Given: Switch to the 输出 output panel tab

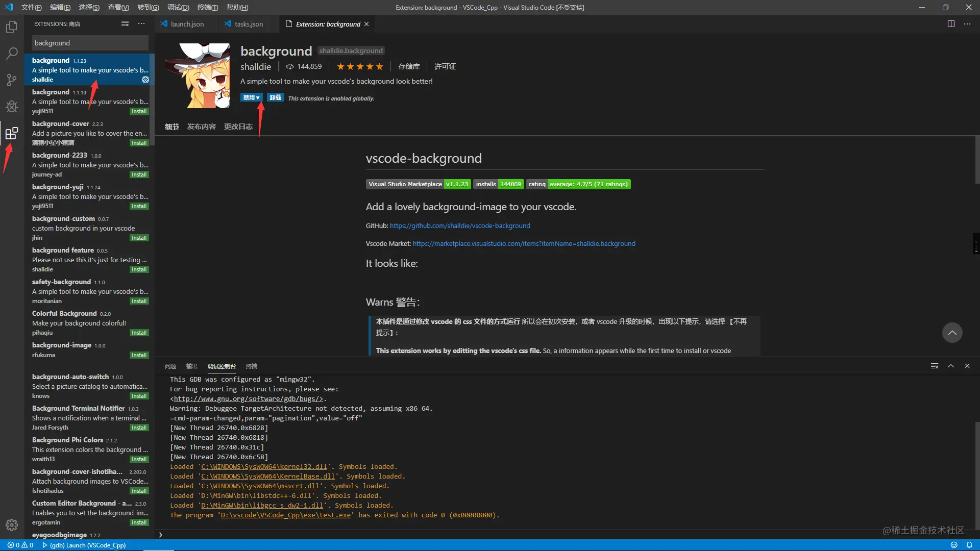Looking at the screenshot, I should point(192,366).
